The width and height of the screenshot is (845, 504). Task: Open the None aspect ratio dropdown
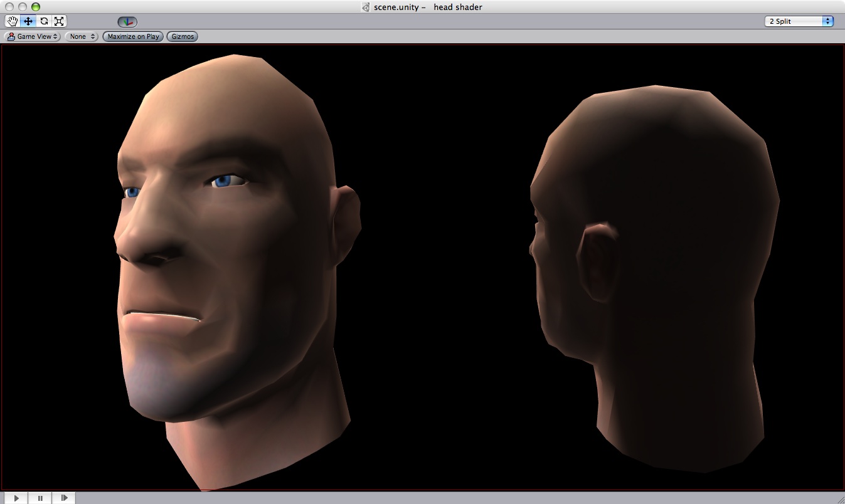tap(80, 36)
